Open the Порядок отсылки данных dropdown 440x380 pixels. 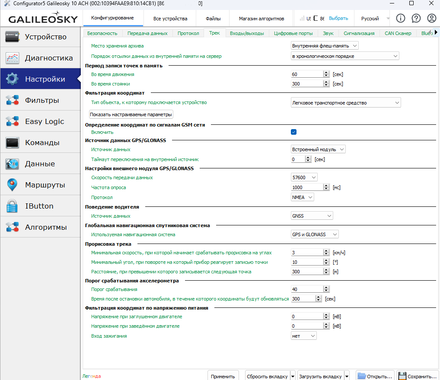[x=345, y=56]
